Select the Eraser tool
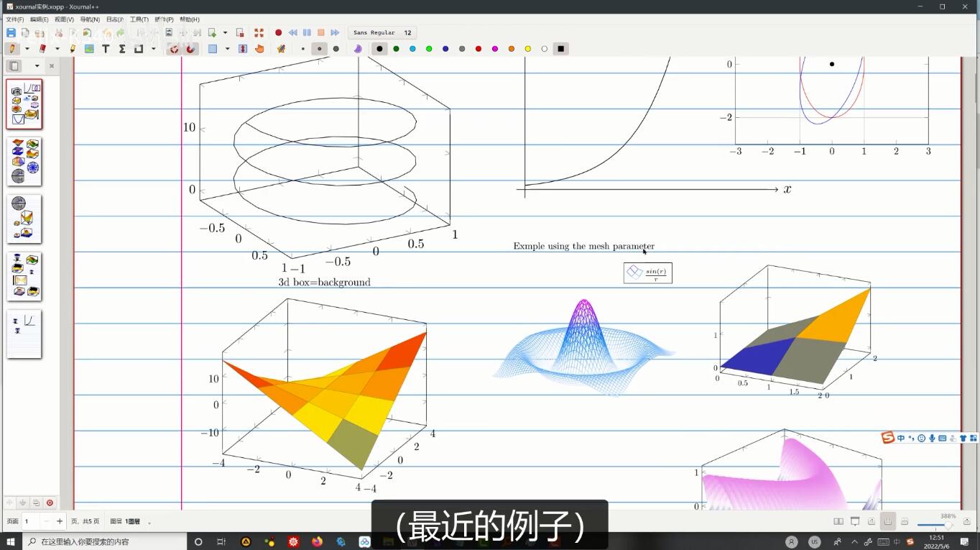 (42, 49)
